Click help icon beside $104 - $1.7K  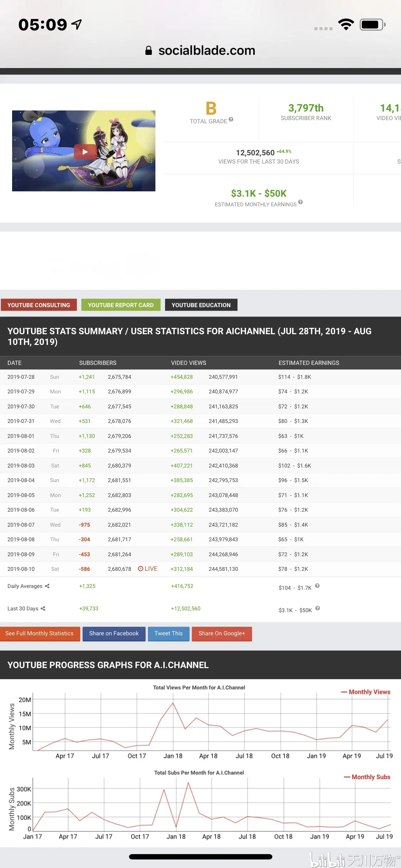(317, 586)
